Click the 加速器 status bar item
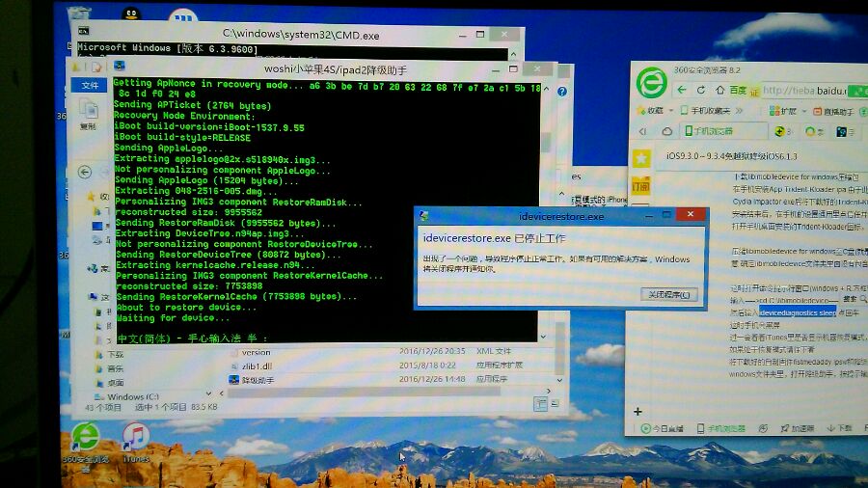868x488 pixels. 798,428
